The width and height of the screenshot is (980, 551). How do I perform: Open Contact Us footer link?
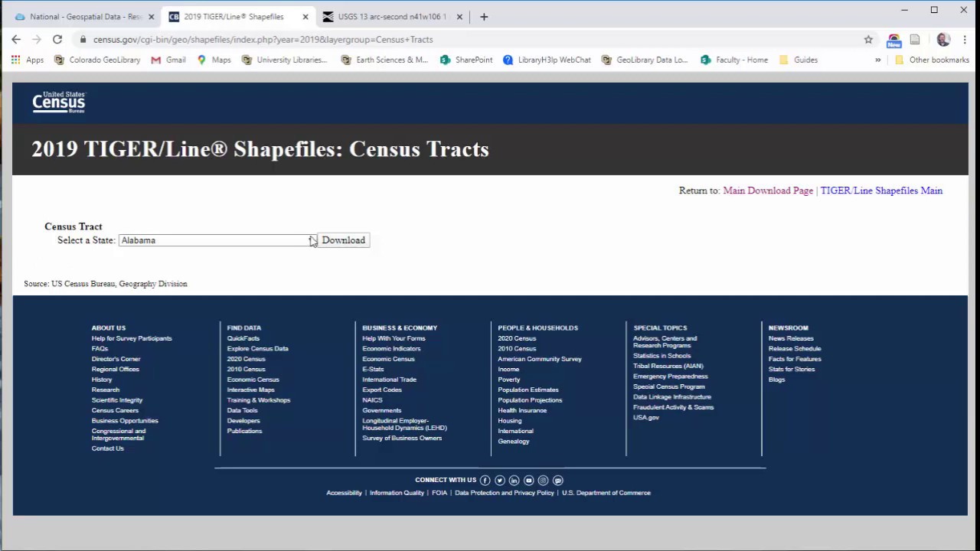click(x=108, y=448)
